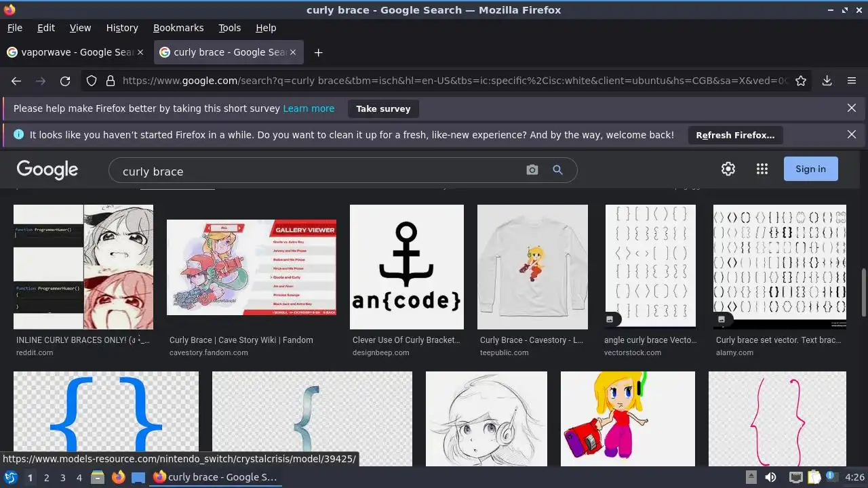Select the curly brace Google Search tab
This screenshot has height=488, width=868.
point(229,52)
